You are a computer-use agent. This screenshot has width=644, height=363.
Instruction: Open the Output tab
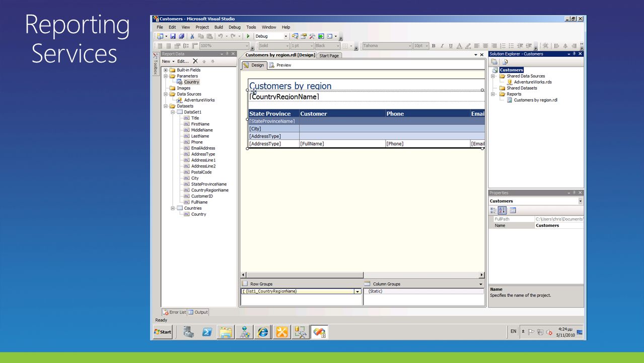[x=198, y=312]
